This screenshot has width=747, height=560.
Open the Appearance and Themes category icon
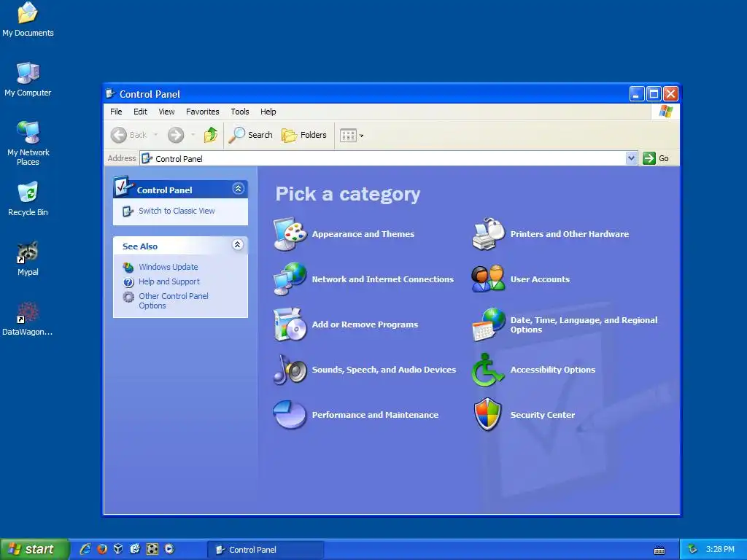pyautogui.click(x=290, y=234)
